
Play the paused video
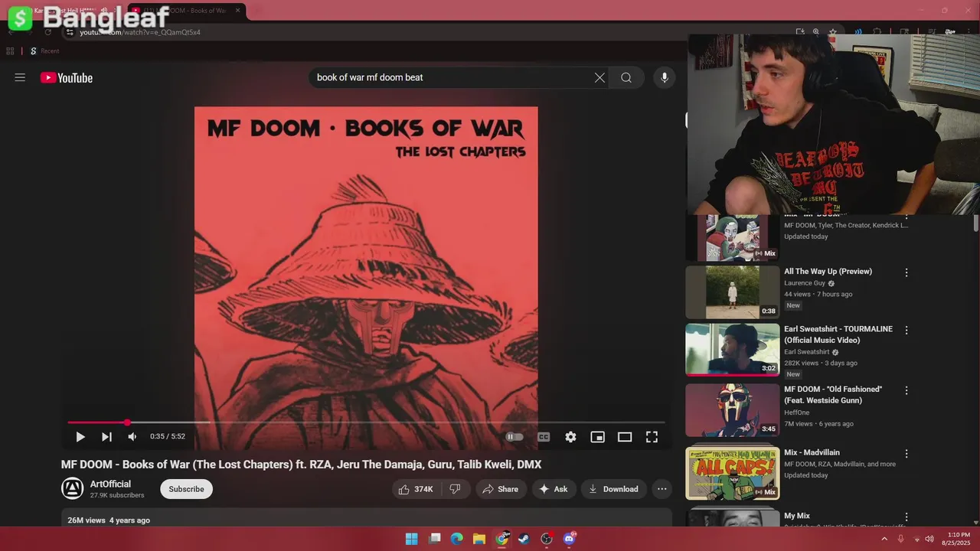80,437
